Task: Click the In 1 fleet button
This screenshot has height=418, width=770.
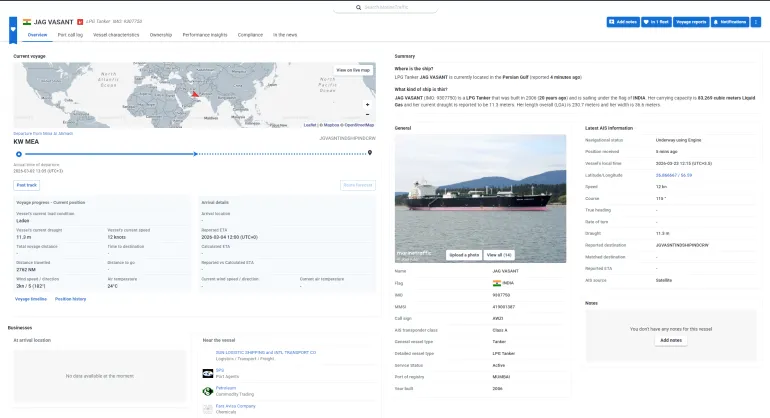Action: (x=656, y=21)
